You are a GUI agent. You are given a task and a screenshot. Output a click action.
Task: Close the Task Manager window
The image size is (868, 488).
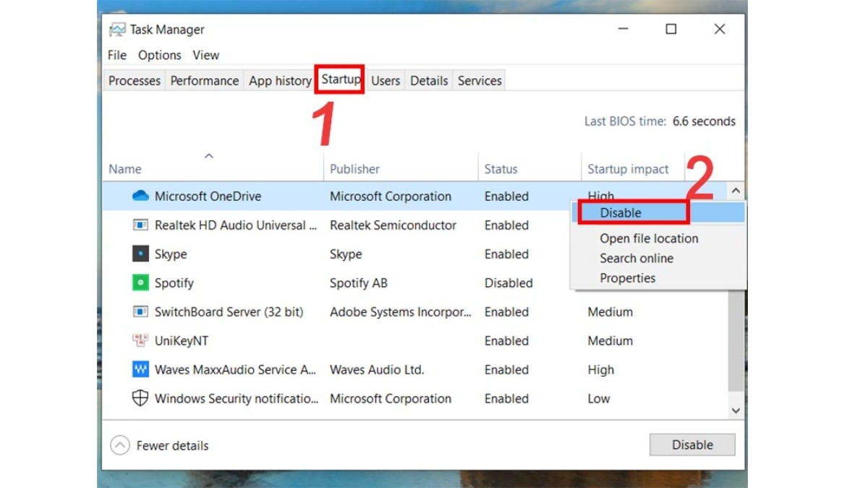pyautogui.click(x=720, y=30)
